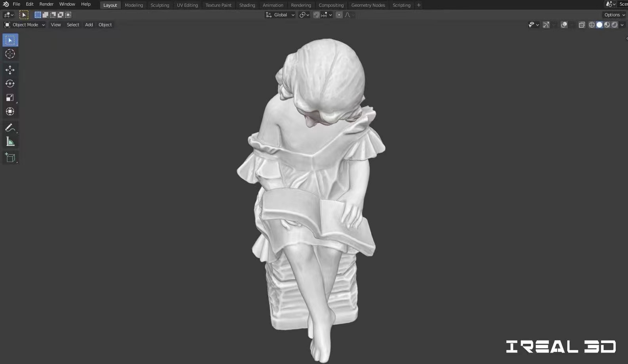Toggle X-Ray mode

582,25
